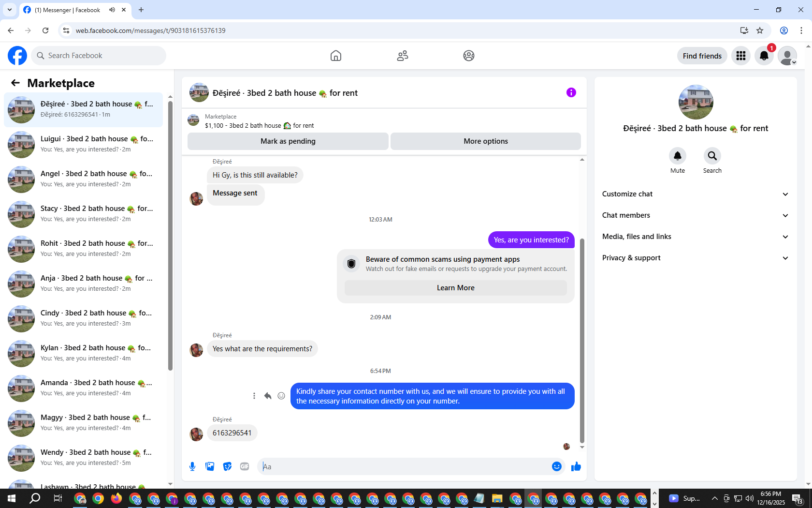Open the notifications bell
Image resolution: width=812 pixels, height=508 pixels.
[764, 56]
